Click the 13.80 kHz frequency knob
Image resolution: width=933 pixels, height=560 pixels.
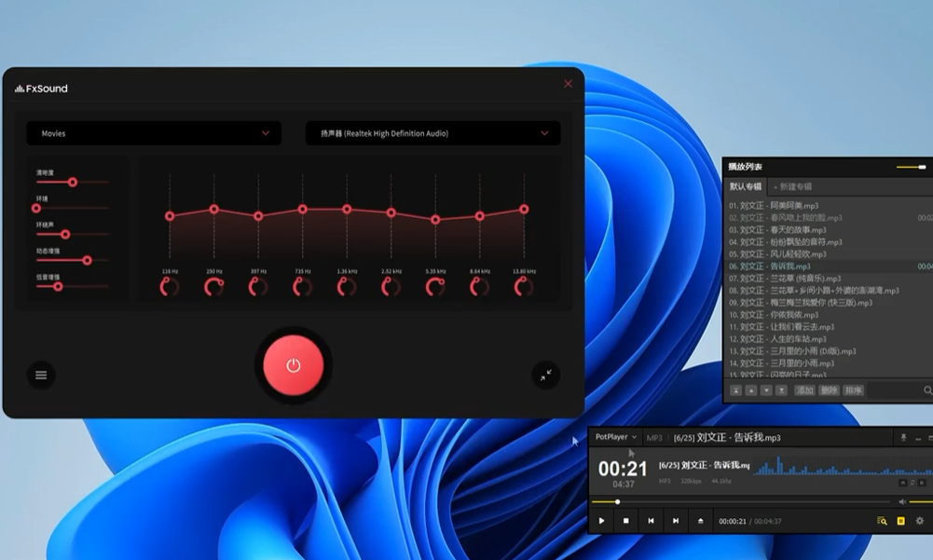[524, 287]
